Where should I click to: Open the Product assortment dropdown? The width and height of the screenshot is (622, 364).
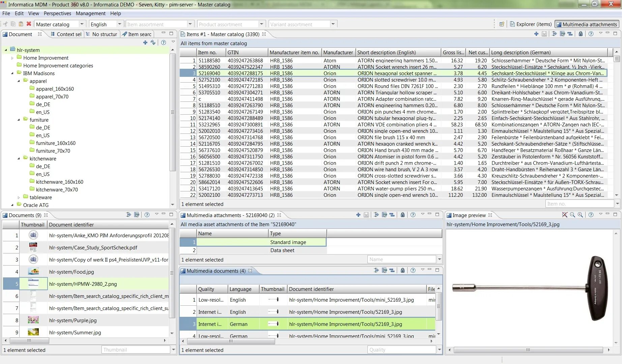(x=262, y=24)
